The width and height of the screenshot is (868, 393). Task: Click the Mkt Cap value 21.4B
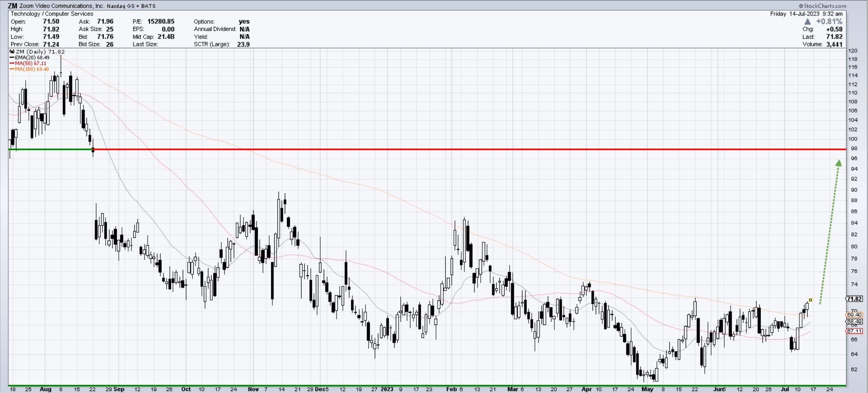166,37
